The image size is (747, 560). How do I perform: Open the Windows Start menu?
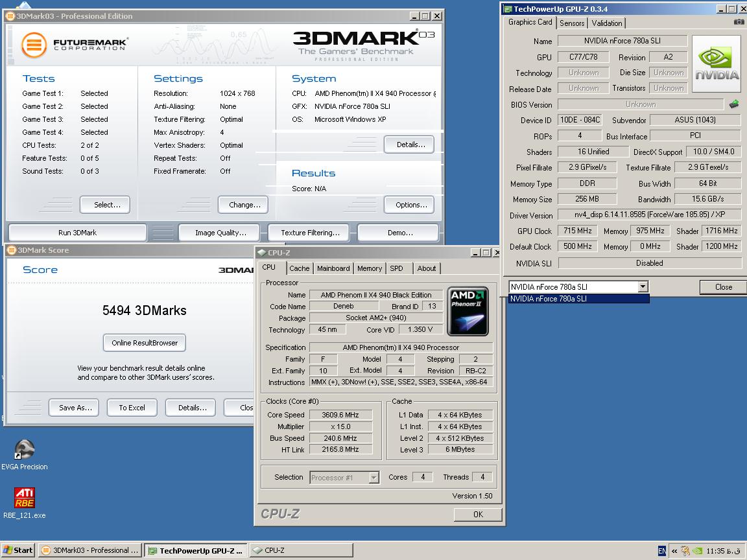point(18,550)
